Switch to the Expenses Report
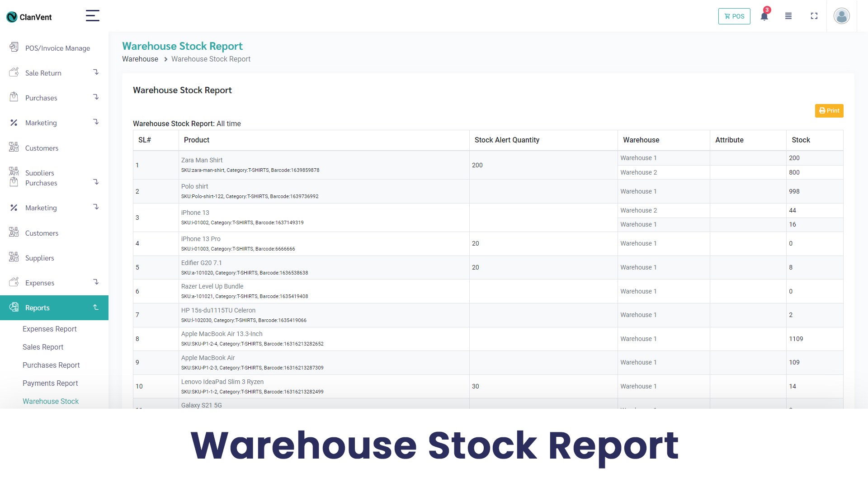This screenshot has width=868, height=483. point(50,329)
